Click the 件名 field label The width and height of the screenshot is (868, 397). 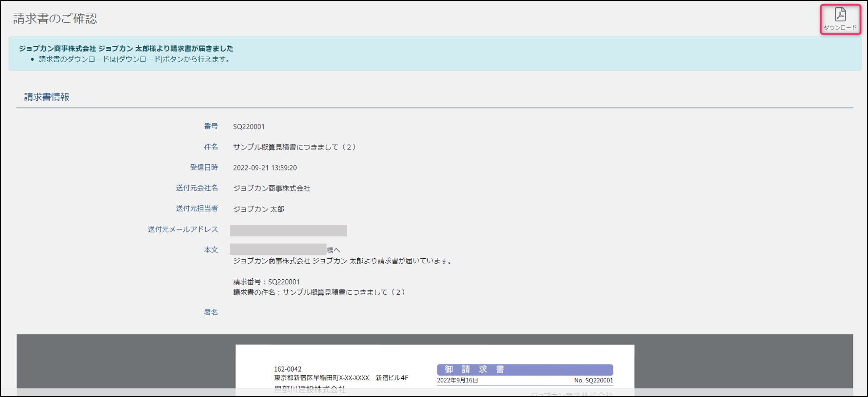click(211, 147)
